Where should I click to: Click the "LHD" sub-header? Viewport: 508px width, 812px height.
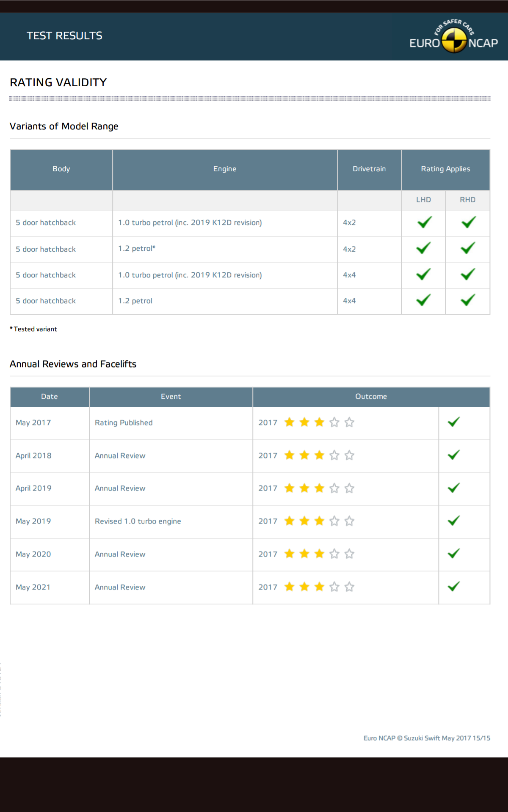(x=423, y=200)
